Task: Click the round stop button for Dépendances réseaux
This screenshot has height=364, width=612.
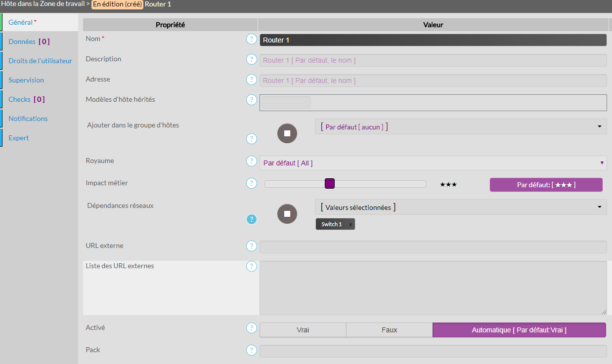Action: coord(287,214)
